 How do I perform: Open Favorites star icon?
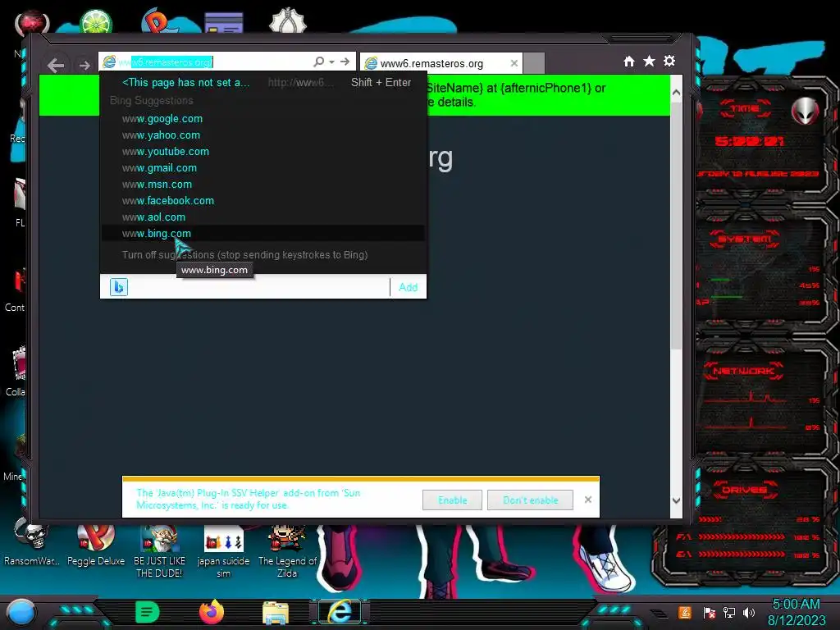point(649,61)
